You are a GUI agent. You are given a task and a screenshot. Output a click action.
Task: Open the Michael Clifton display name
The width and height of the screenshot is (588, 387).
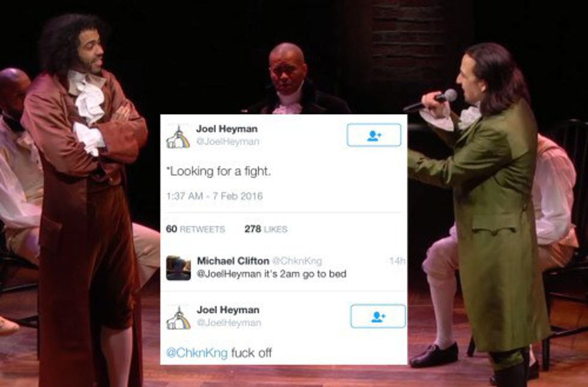coord(233,260)
